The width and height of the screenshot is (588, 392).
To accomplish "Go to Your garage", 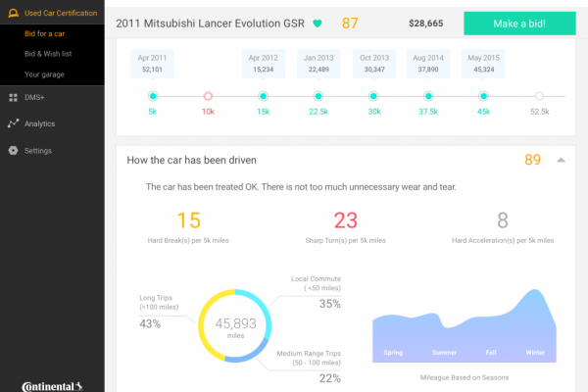I will (44, 74).
